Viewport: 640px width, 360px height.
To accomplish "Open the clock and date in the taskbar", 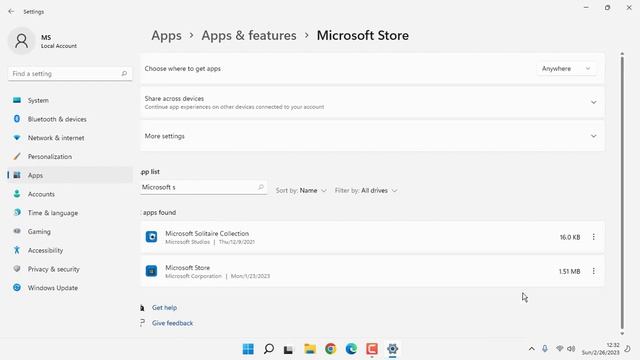I will point(600,349).
